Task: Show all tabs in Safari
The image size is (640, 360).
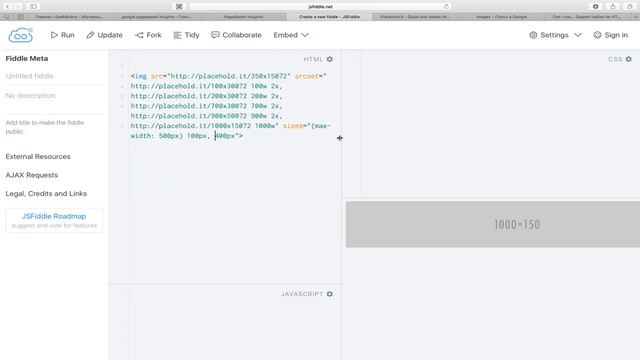Action: [630, 7]
